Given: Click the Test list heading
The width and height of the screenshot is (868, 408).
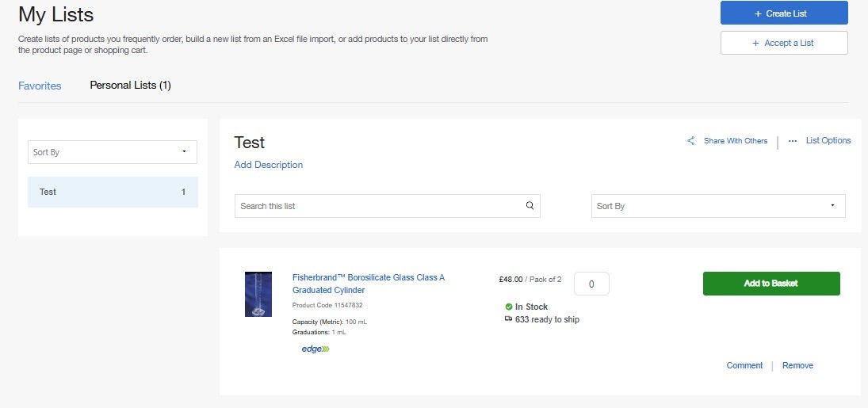Looking at the screenshot, I should point(250,143).
